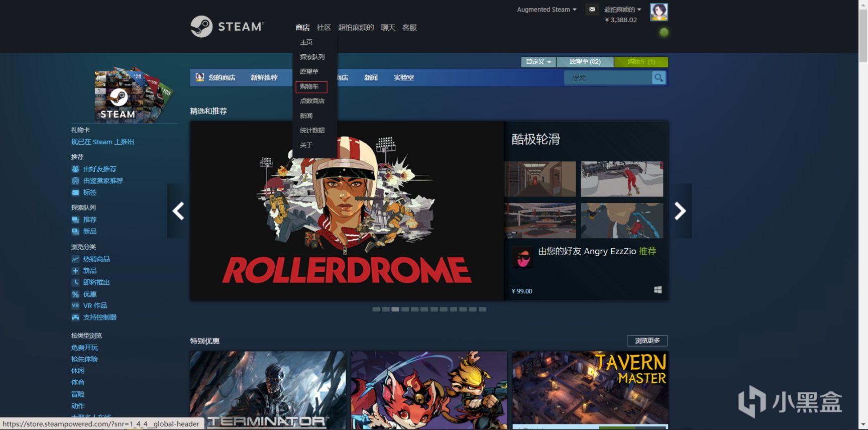Click the 休闲 genre link
Viewport: 868px width, 430px height.
coord(78,371)
